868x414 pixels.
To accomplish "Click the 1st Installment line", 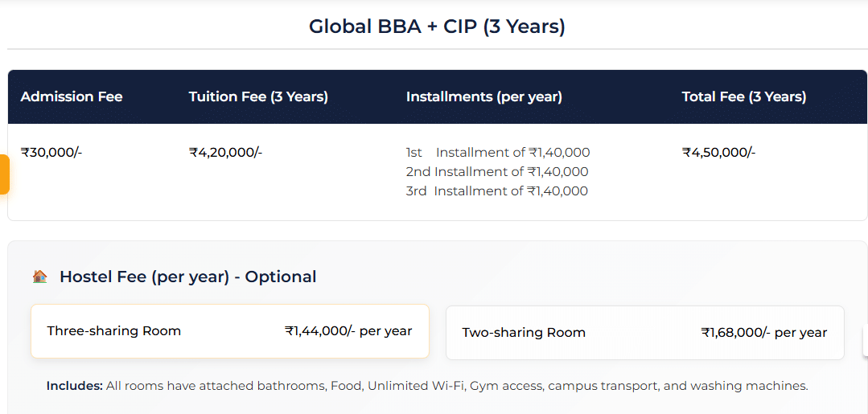I will pyautogui.click(x=498, y=153).
